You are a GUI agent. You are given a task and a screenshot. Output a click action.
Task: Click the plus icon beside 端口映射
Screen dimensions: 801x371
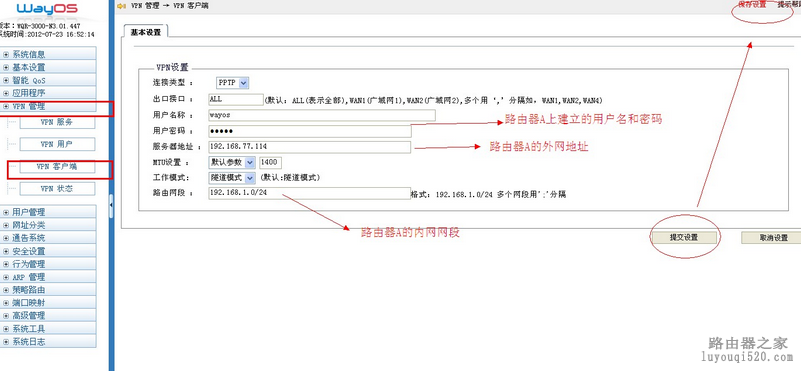tap(6, 303)
